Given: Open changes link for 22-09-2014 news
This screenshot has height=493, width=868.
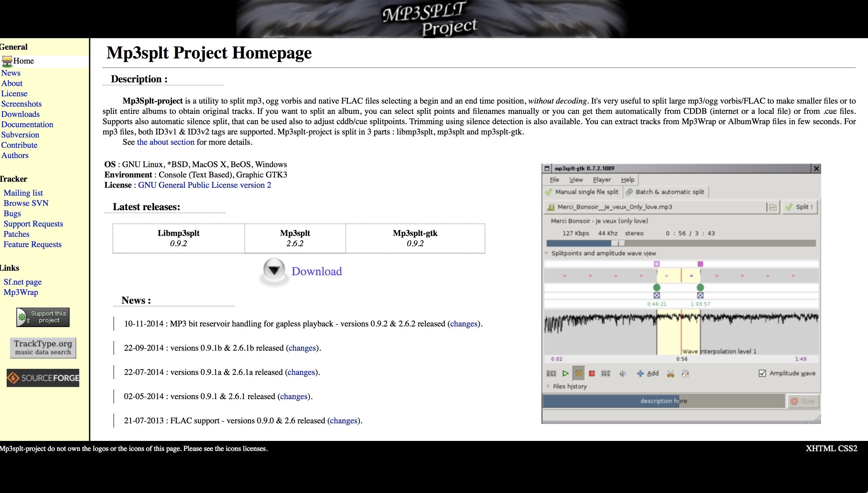Looking at the screenshot, I should pos(302,348).
